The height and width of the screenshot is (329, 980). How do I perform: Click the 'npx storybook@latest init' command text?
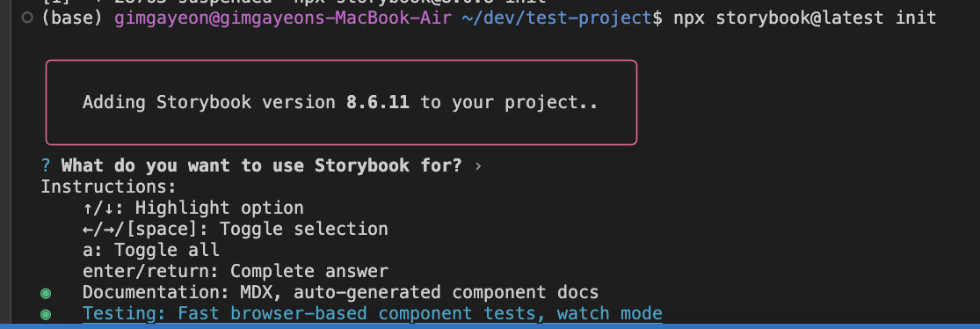[x=805, y=18]
